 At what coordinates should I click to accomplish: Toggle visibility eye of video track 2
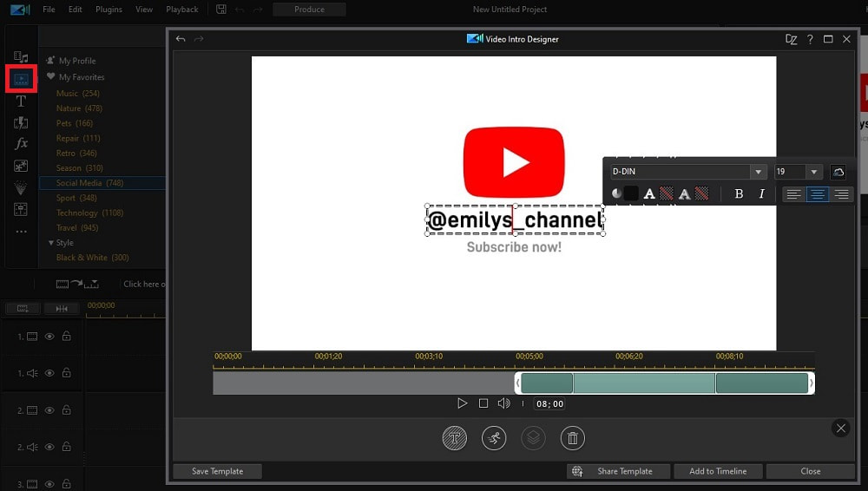[49, 410]
